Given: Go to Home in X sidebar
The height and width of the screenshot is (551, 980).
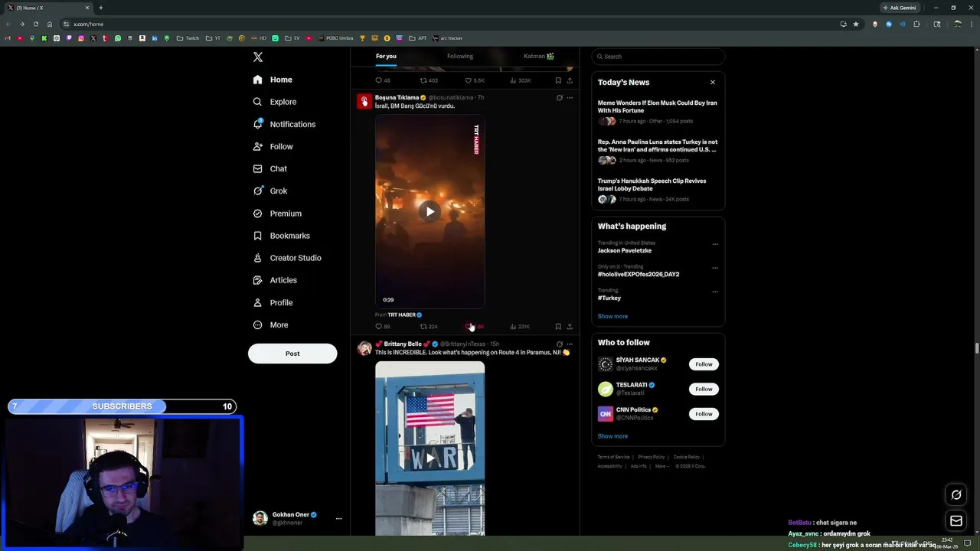Looking at the screenshot, I should click(273, 80).
